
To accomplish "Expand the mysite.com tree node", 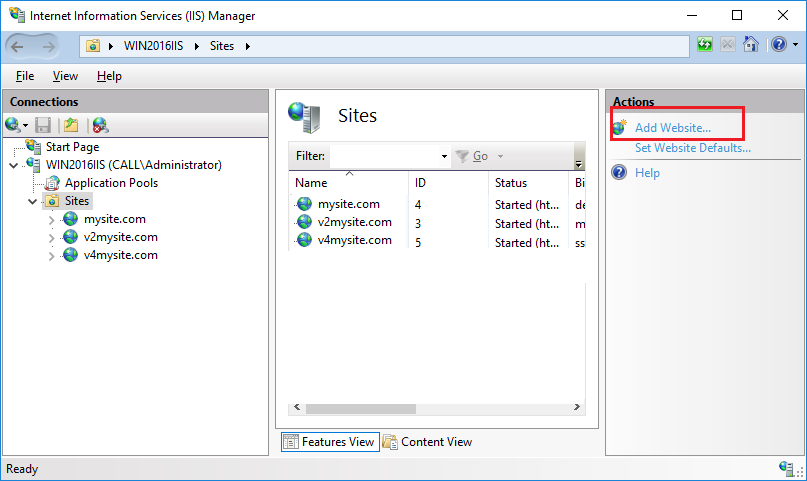I will [x=51, y=220].
